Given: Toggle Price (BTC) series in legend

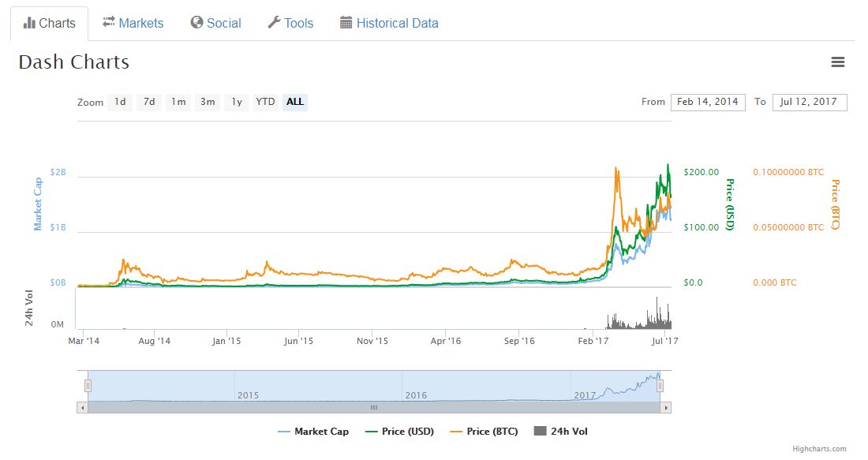Looking at the screenshot, I should 485,432.
